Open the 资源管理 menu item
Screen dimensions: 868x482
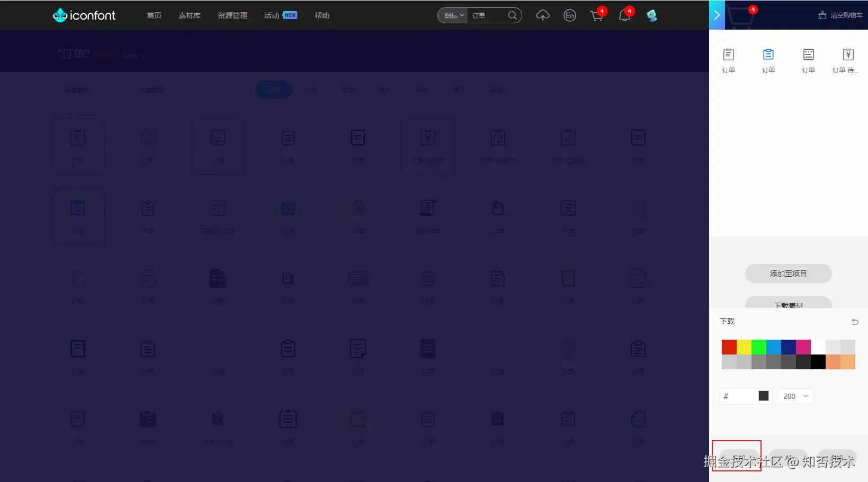232,15
